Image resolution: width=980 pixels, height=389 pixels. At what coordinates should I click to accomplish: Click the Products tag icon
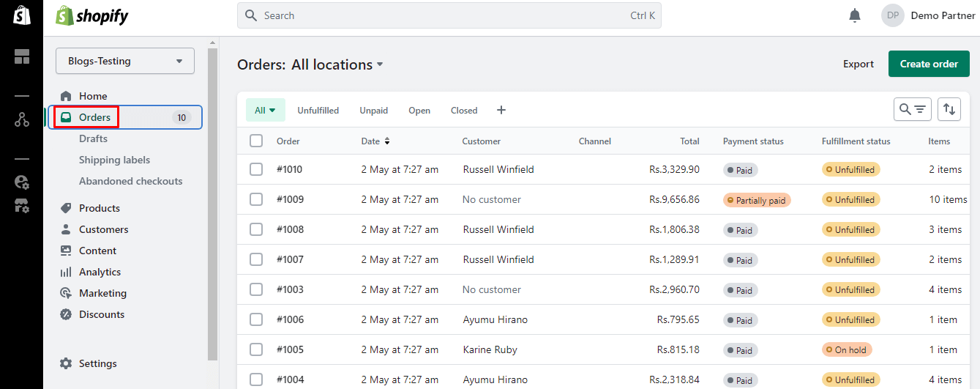click(66, 208)
